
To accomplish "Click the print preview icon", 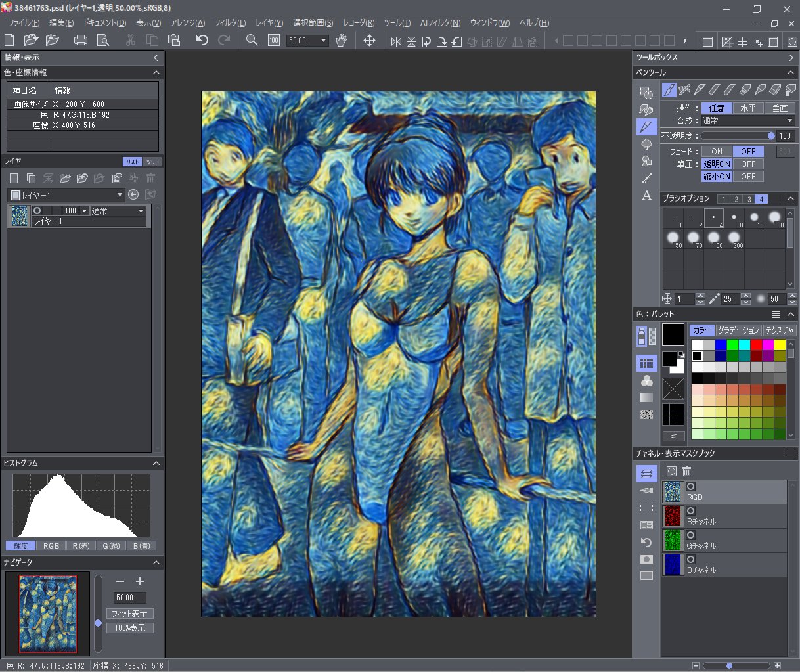I will click(x=102, y=41).
